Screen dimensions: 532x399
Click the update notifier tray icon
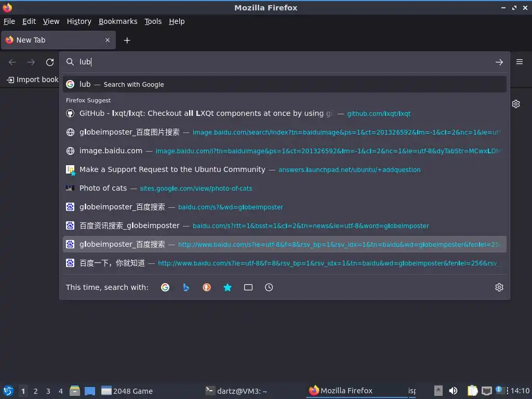pyautogui.click(x=499, y=390)
